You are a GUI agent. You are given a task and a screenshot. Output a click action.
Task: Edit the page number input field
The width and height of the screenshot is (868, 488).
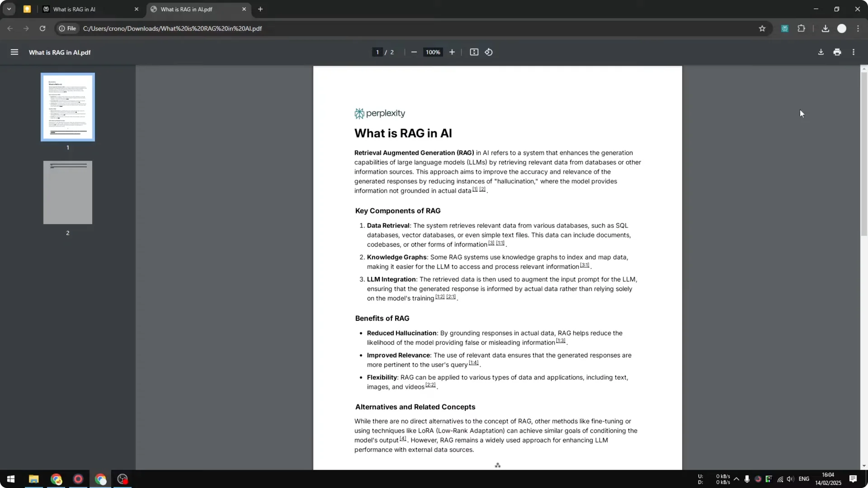tap(377, 52)
